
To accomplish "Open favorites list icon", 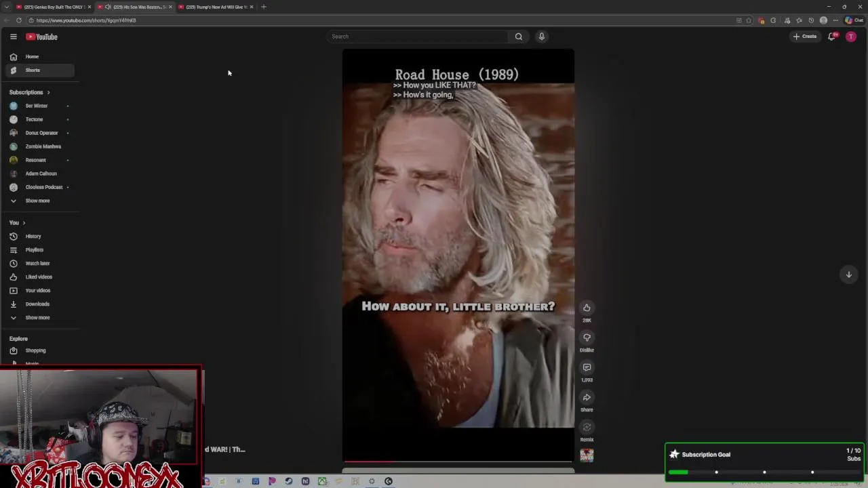I will pyautogui.click(x=799, y=20).
